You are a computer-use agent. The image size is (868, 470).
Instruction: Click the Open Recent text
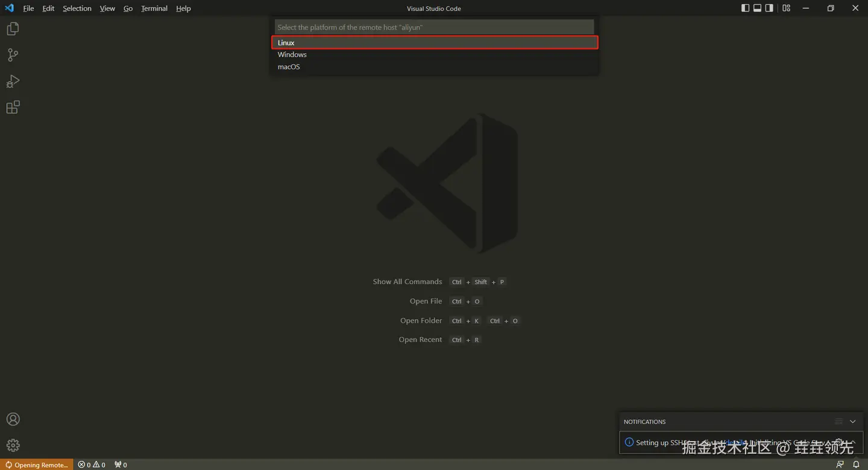(421, 340)
